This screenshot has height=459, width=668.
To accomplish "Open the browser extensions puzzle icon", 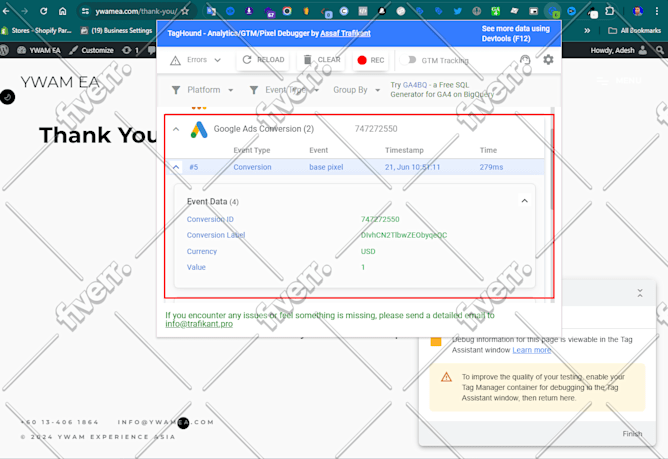I will [x=610, y=11].
